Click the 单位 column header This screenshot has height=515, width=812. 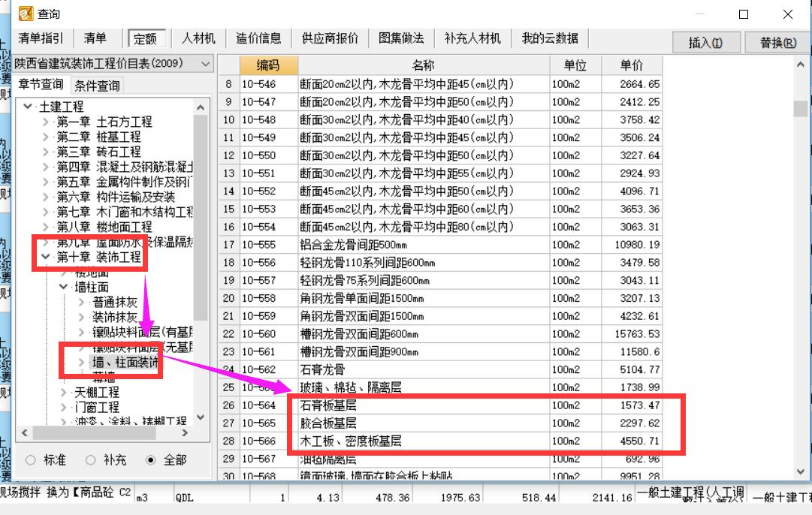575,65
